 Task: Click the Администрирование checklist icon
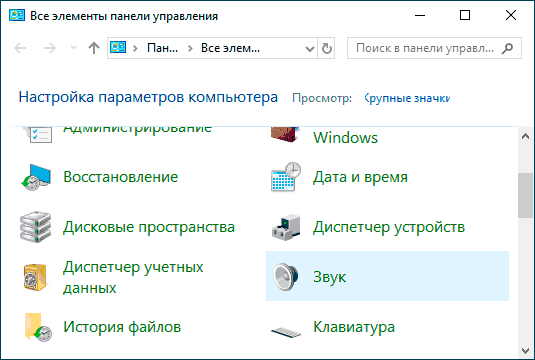click(38, 134)
